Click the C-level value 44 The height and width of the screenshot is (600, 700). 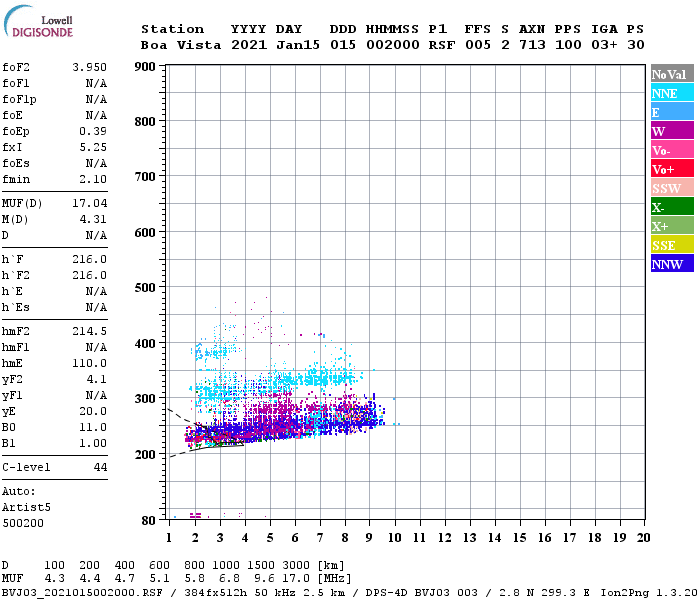[x=100, y=467]
